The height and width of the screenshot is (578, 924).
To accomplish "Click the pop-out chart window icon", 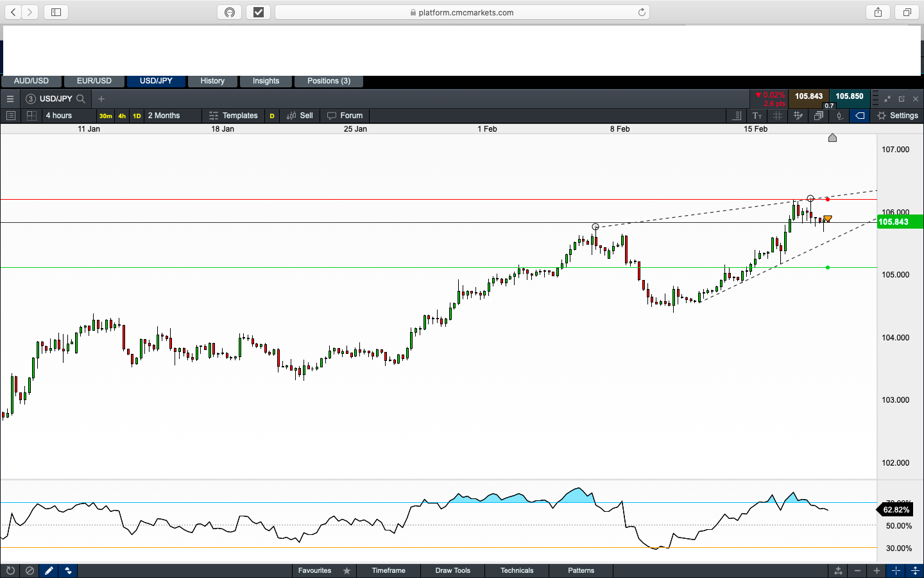I will (902, 99).
